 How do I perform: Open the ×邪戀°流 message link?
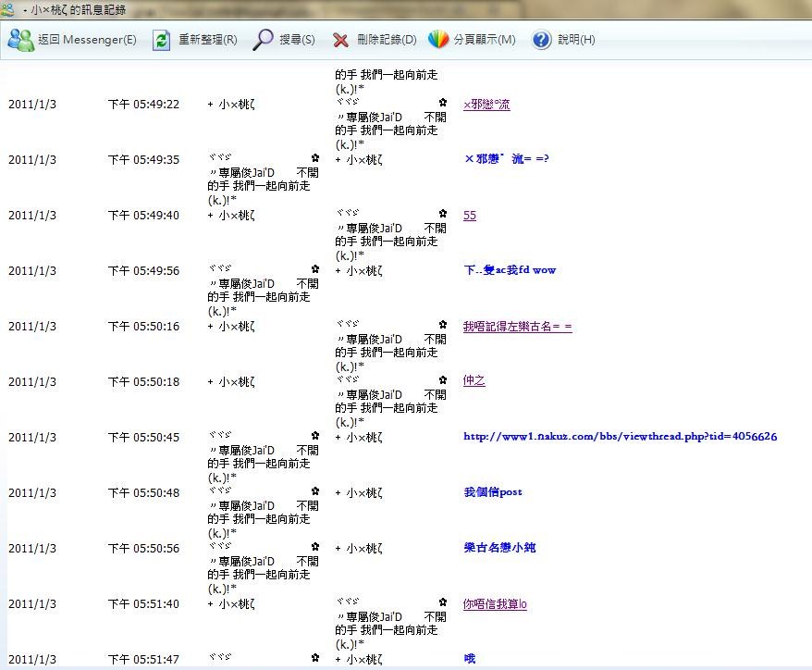[x=486, y=105]
